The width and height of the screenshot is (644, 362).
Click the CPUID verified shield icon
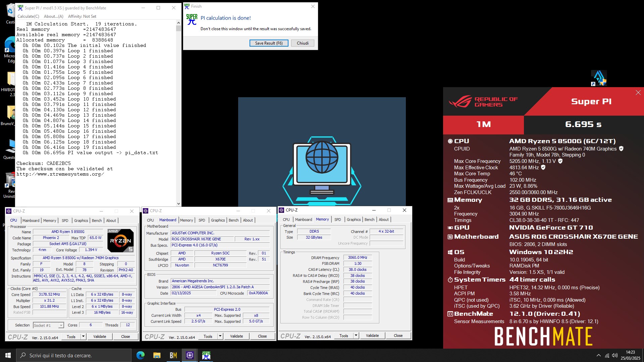pyautogui.click(x=621, y=148)
